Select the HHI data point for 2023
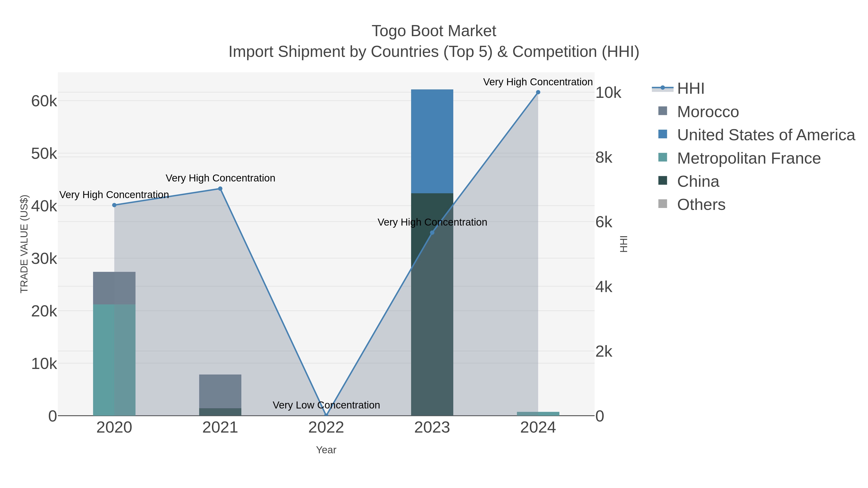 point(432,233)
